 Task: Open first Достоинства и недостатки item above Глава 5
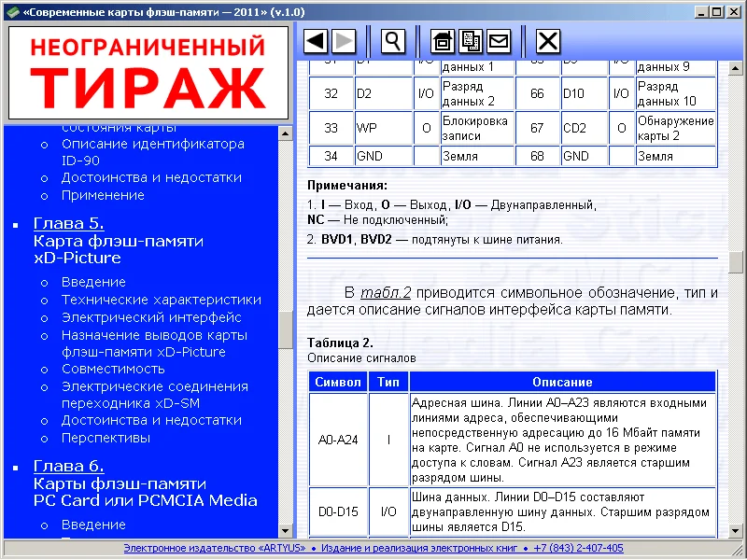coord(151,177)
